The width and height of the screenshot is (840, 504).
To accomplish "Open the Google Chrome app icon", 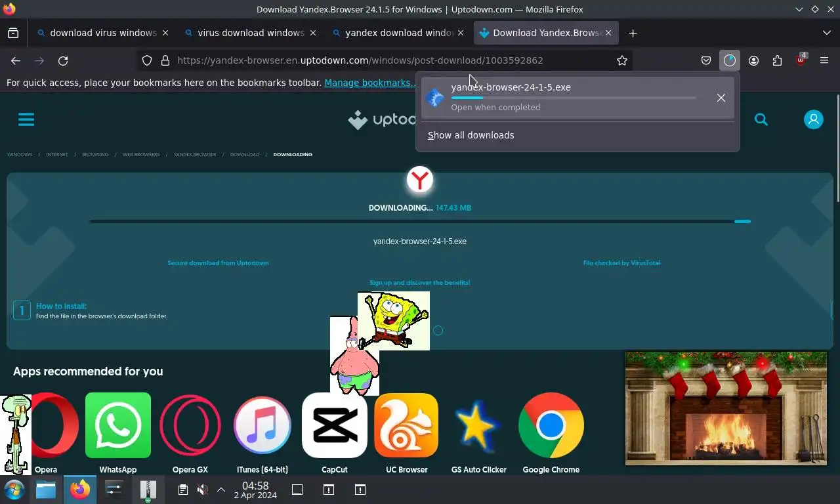I will tap(551, 425).
